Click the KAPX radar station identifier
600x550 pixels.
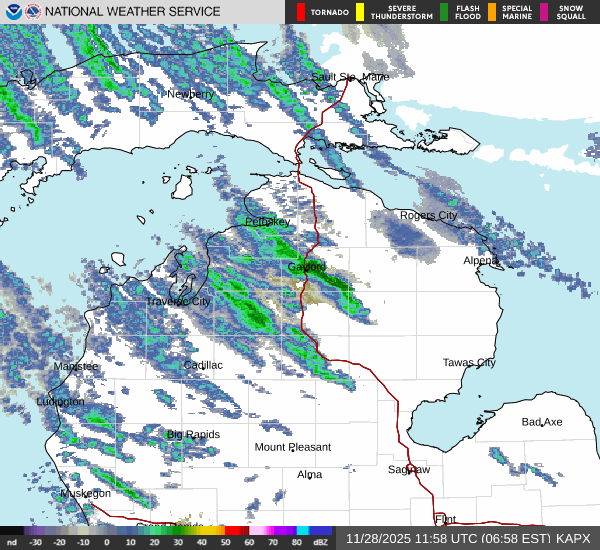(x=573, y=538)
